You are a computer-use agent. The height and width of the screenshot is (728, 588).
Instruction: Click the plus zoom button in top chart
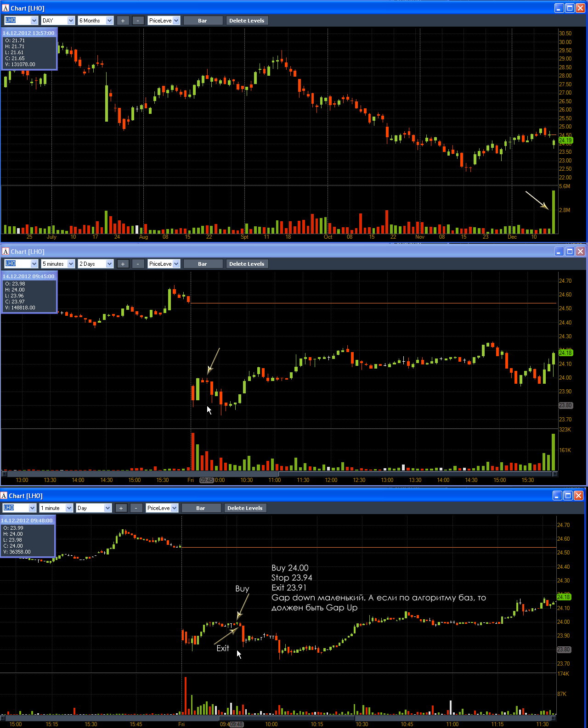[123, 21]
